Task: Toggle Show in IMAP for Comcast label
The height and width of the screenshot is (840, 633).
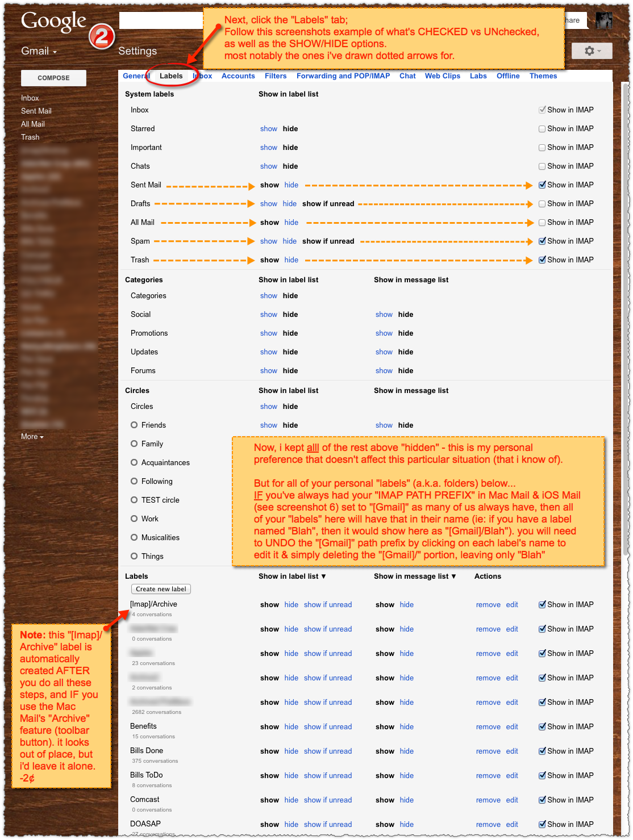Action: pyautogui.click(x=542, y=800)
